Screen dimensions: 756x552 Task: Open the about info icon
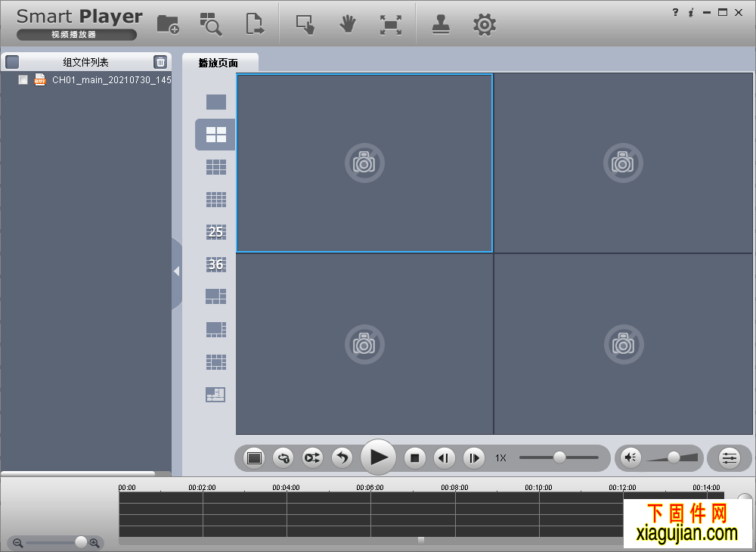tap(691, 13)
